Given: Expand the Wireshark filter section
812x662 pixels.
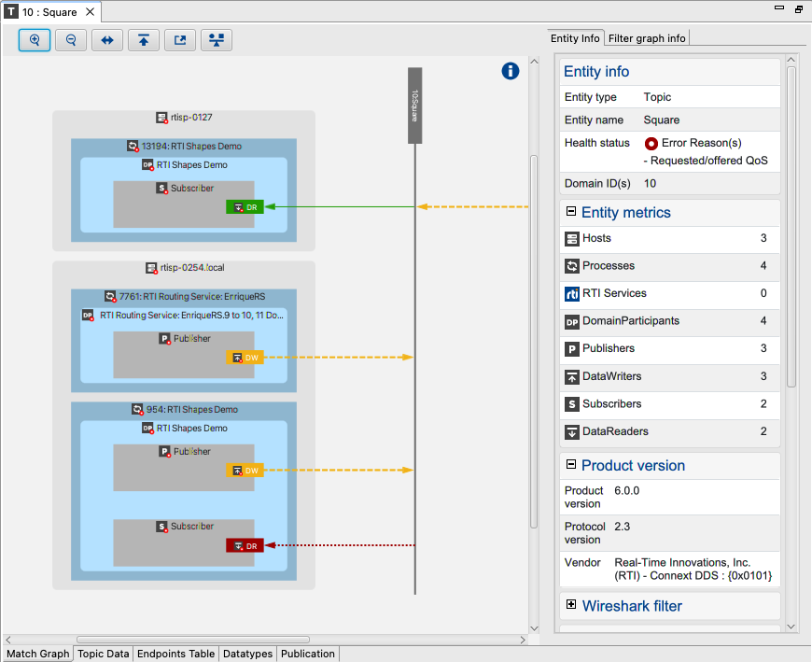Looking at the screenshot, I should (x=571, y=605).
